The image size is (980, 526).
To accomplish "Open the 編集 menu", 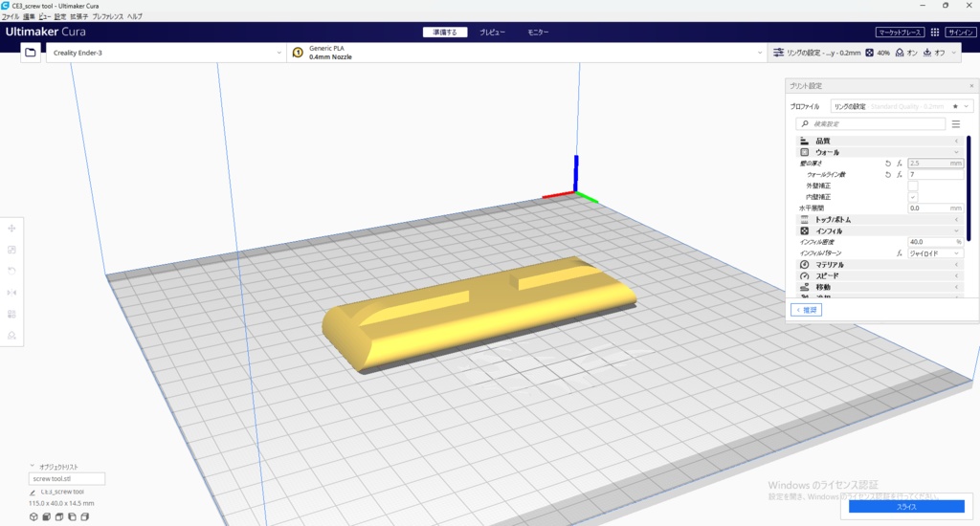I will [x=29, y=17].
